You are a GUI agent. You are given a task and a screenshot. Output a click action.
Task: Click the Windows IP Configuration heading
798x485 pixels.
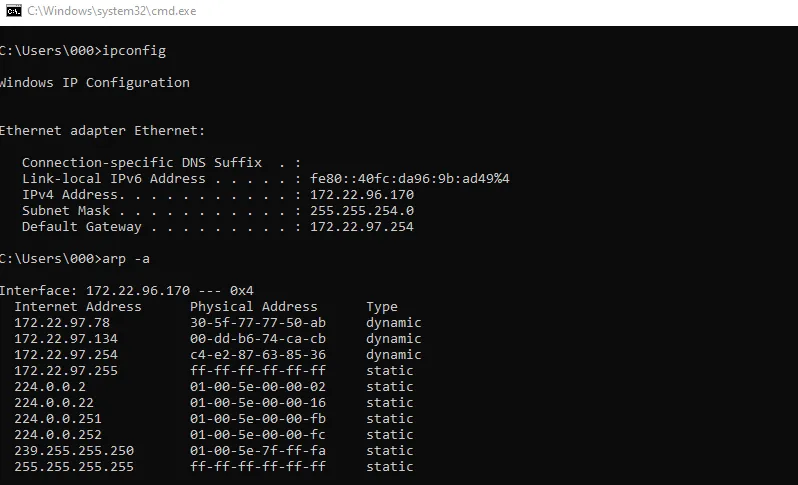click(x=94, y=82)
